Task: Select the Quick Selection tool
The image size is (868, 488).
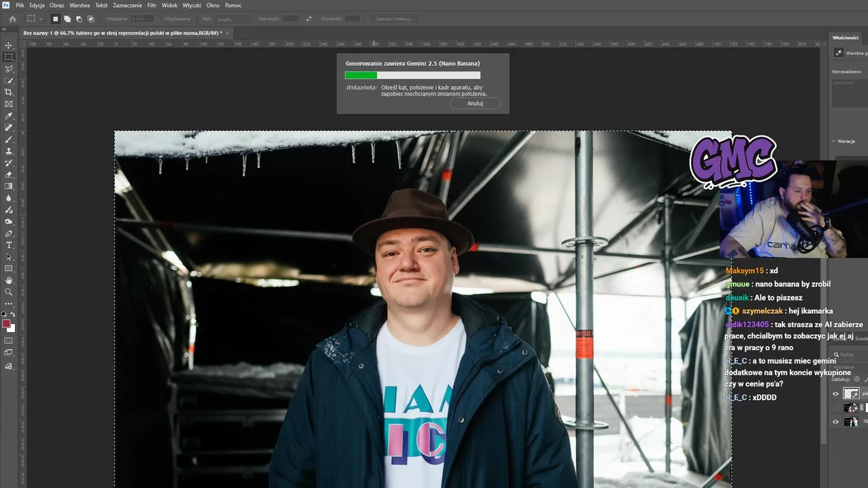Action: coord(9,81)
